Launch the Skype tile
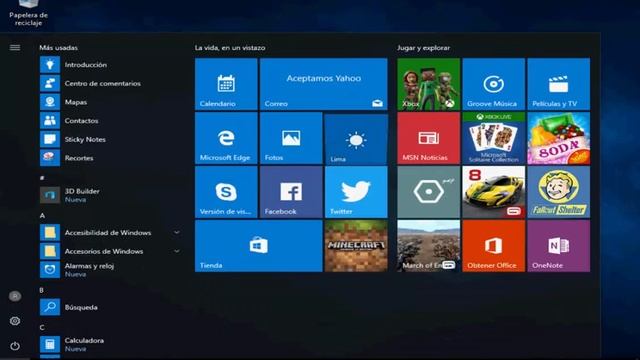 tap(226, 192)
